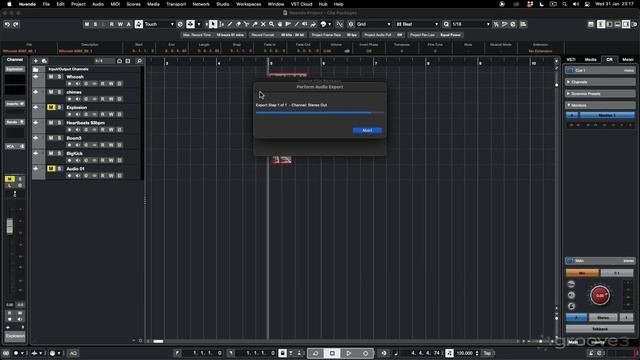640x360 pixels.
Task: Select the Object Selection arrow tool
Action: click(x=213, y=24)
